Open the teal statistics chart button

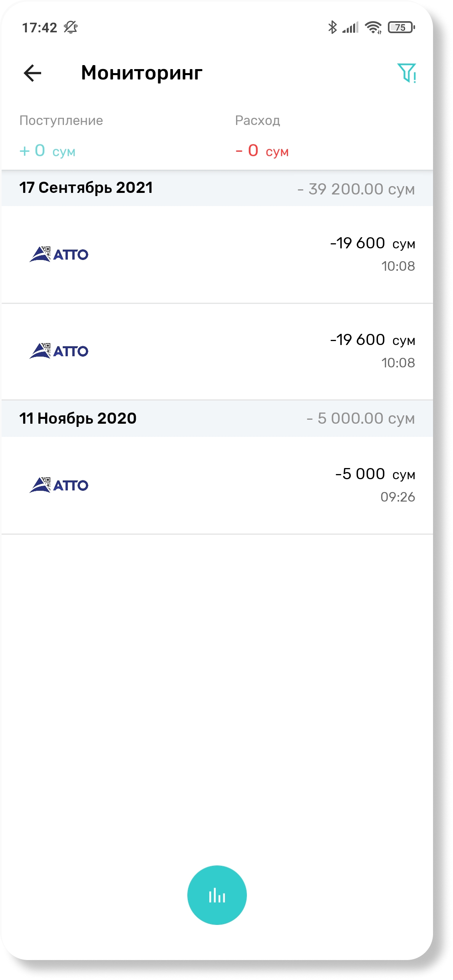(x=217, y=895)
